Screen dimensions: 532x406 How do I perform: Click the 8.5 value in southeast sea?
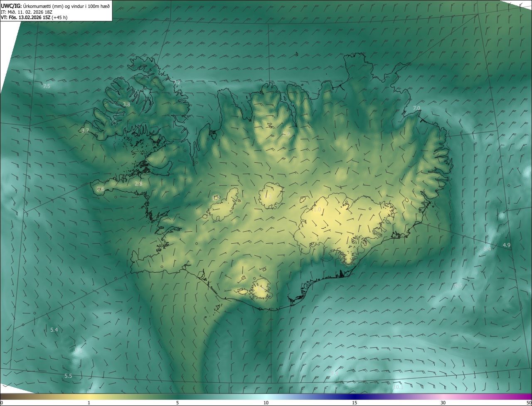(458, 286)
